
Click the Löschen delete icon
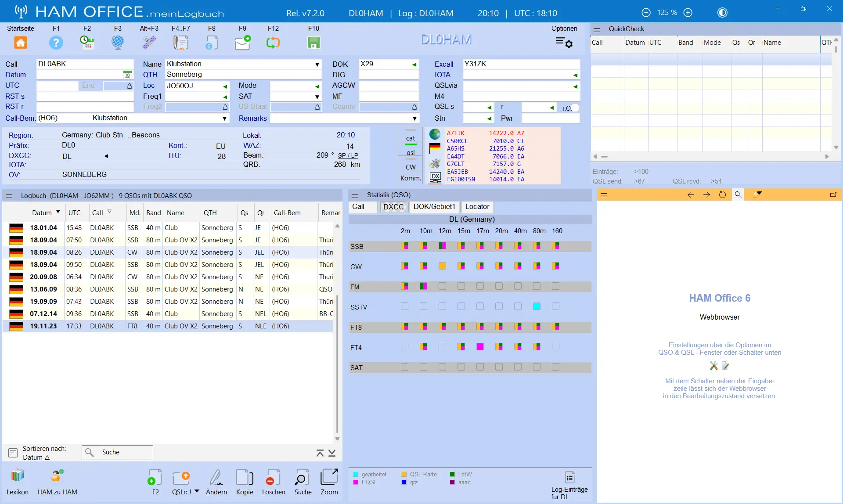[x=274, y=477]
